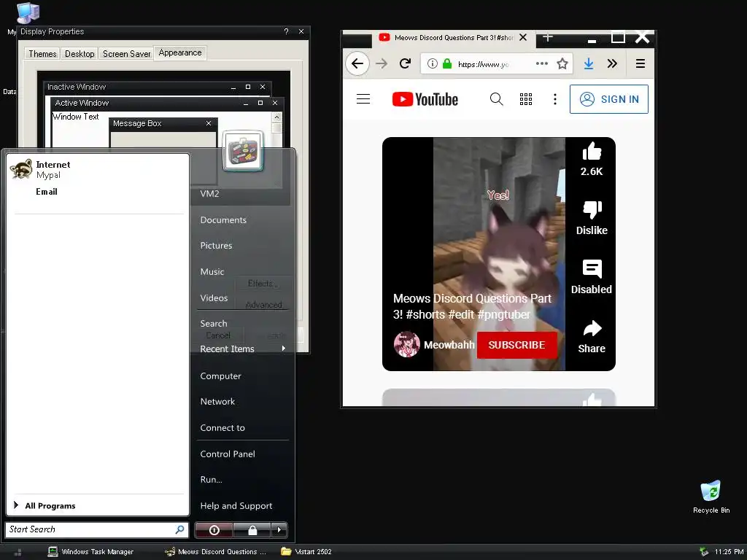Go to the YouTube home logo
Viewport: 747px width, 560px height.
point(425,99)
